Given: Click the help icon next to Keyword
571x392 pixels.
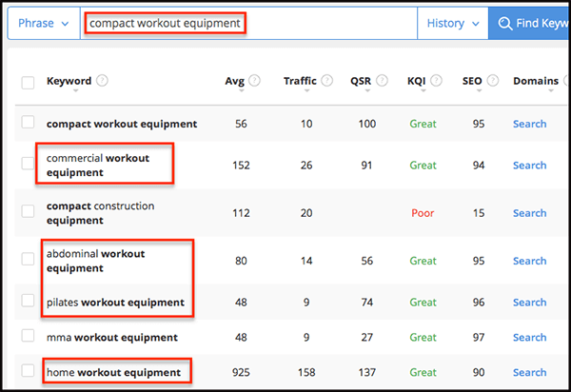Looking at the screenshot, I should [x=102, y=81].
